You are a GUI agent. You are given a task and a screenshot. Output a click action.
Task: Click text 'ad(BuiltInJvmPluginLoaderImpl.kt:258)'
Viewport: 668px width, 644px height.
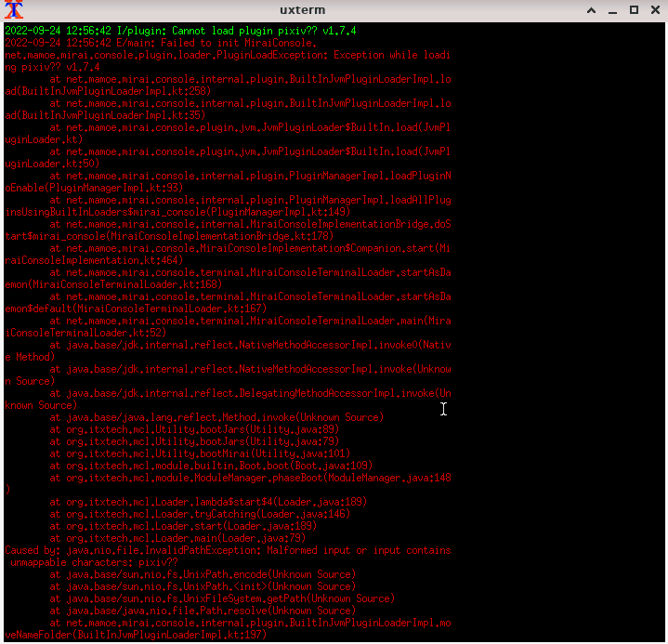point(108,91)
